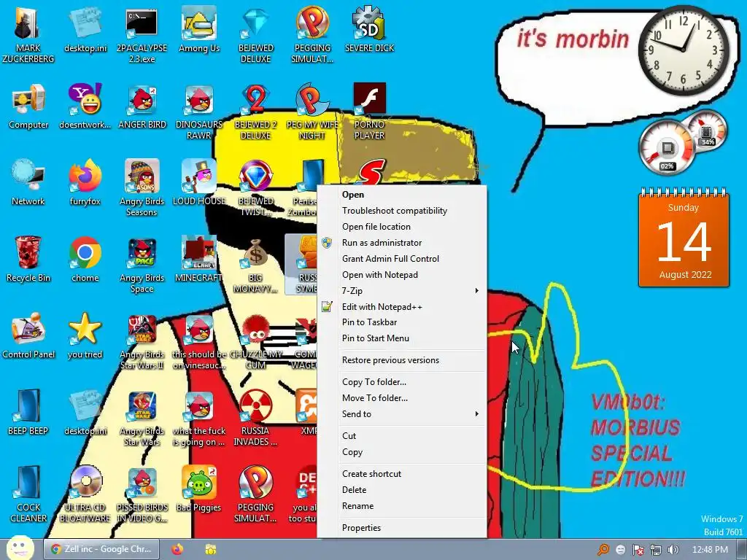The height and width of the screenshot is (560, 747).
Task: Select the DINOSAURS RAWR icon
Action: 198,112
